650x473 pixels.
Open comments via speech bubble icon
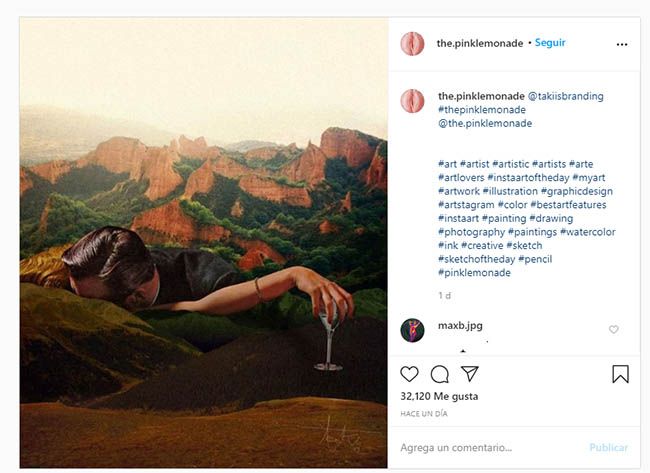click(439, 374)
